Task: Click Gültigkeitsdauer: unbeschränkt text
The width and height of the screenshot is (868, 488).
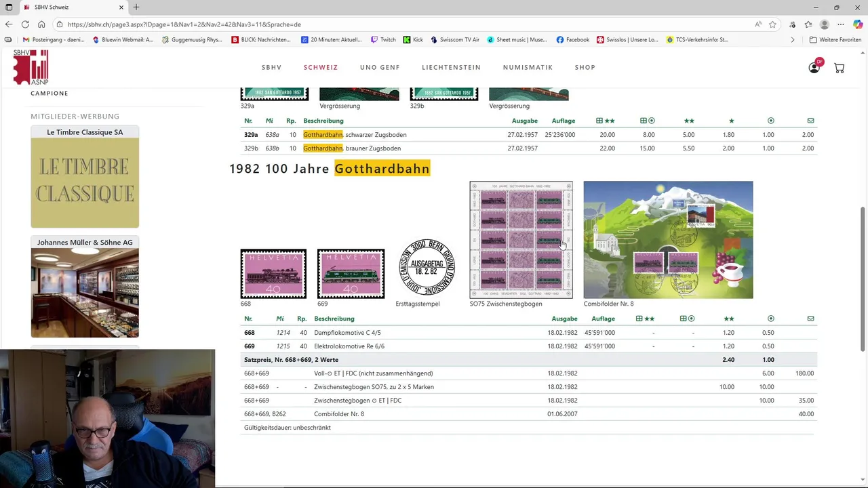Action: pyautogui.click(x=288, y=428)
